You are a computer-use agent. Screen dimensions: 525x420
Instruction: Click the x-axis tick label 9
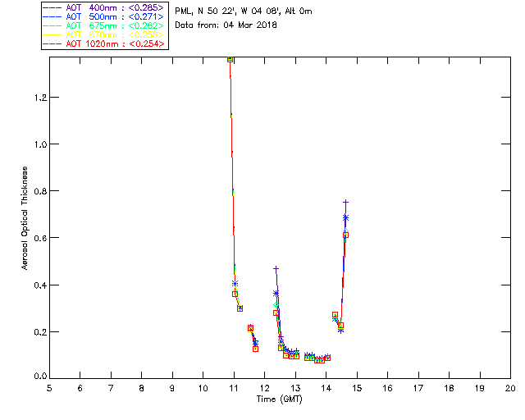pos(172,388)
